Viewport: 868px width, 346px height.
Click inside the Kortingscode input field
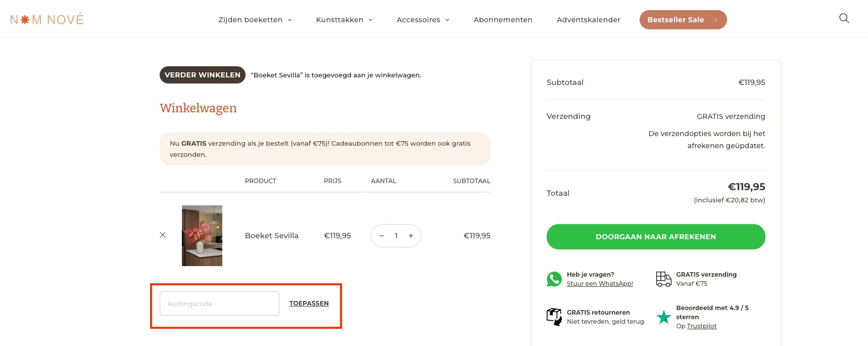tap(219, 303)
